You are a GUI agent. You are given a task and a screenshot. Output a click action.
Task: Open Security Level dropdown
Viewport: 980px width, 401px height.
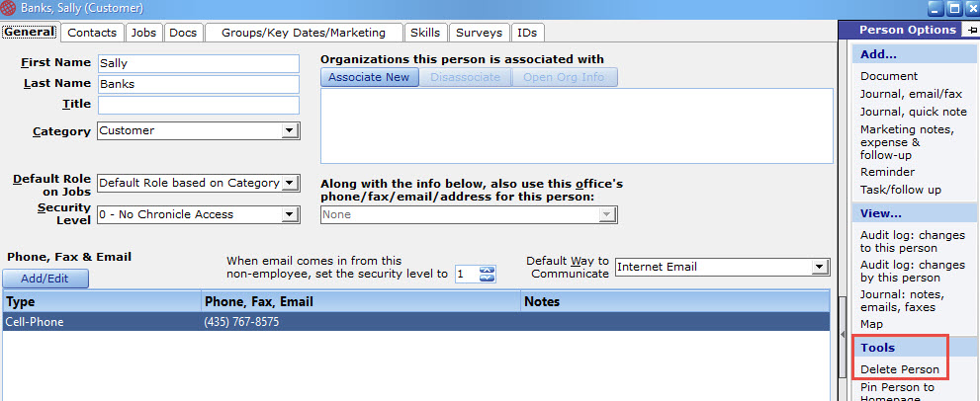click(x=289, y=215)
